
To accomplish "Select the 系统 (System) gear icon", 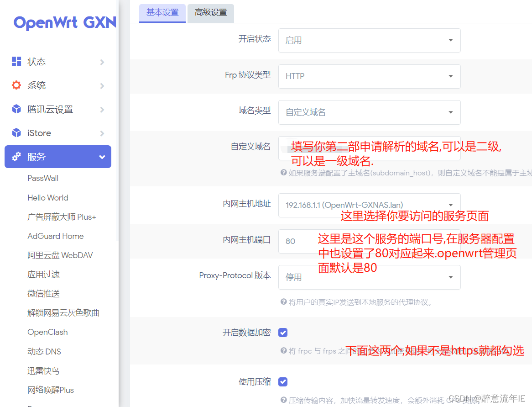I will (16, 85).
